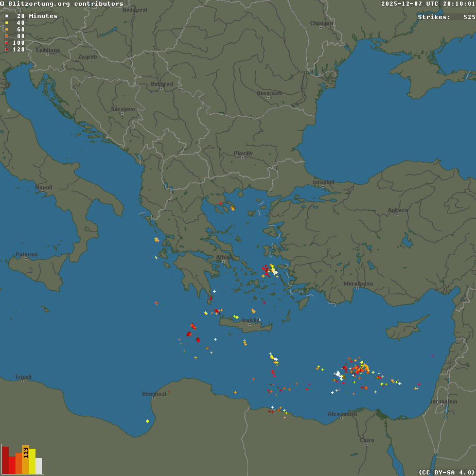Click the Iraklio label on Crete
This screenshot has width=476, height=476.
coord(251,320)
